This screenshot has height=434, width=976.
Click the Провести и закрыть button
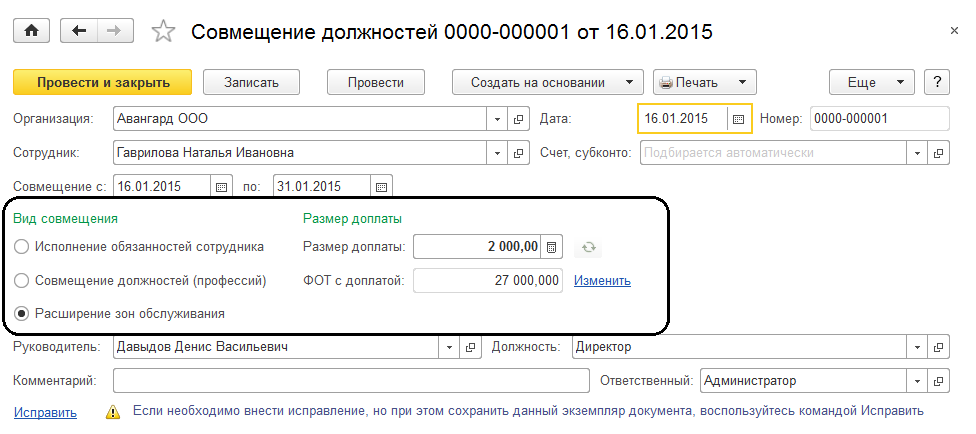101,82
